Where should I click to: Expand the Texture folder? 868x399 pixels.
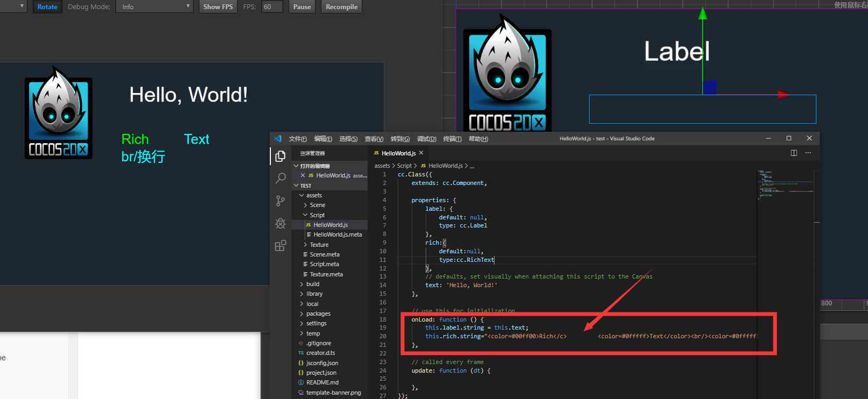point(305,245)
